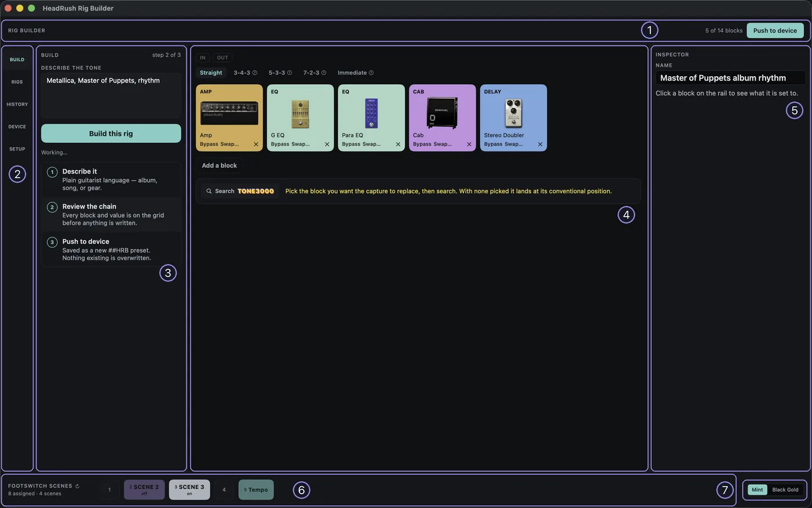
Task: Click the Working... status text
Action: pos(54,153)
